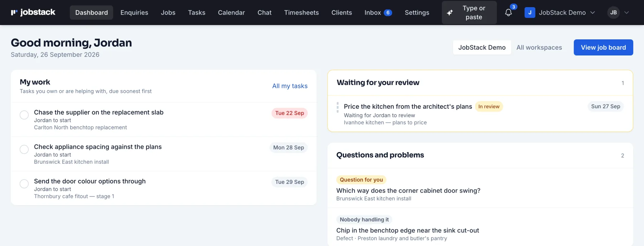The image size is (644, 246).
Task: Click Carlton North benchtop replacement job name
Action: point(80,128)
